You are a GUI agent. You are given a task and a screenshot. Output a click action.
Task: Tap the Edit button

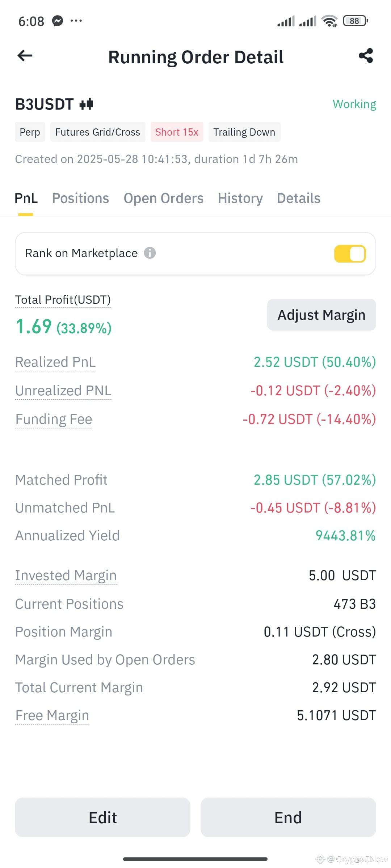[102, 817]
